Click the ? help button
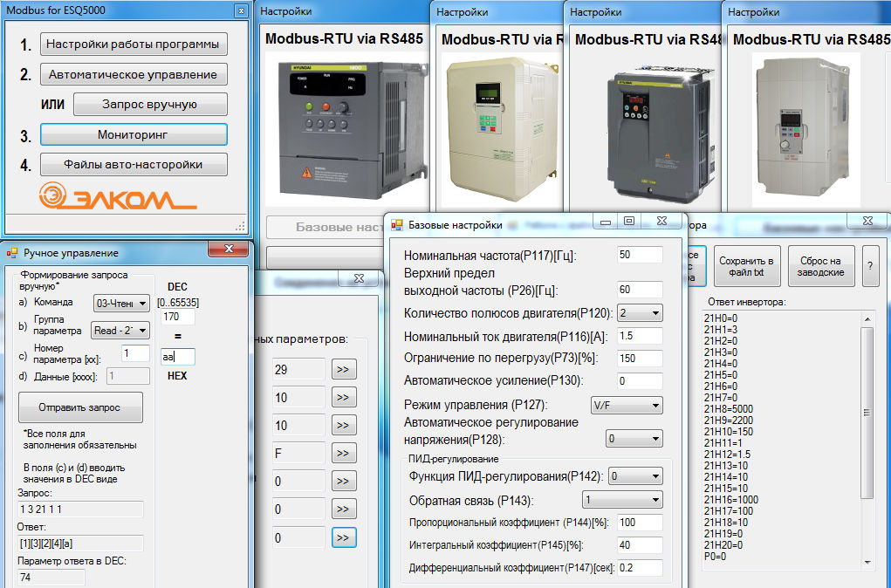This screenshot has width=891, height=588. 870,266
